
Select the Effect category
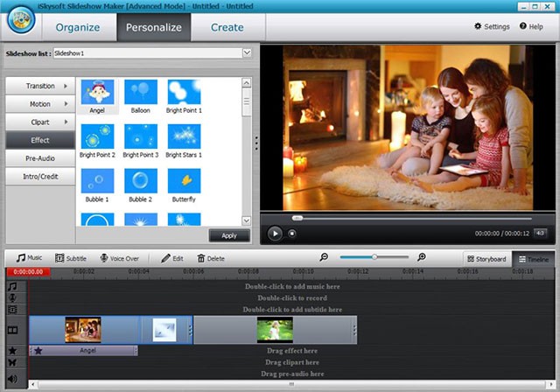coord(40,140)
